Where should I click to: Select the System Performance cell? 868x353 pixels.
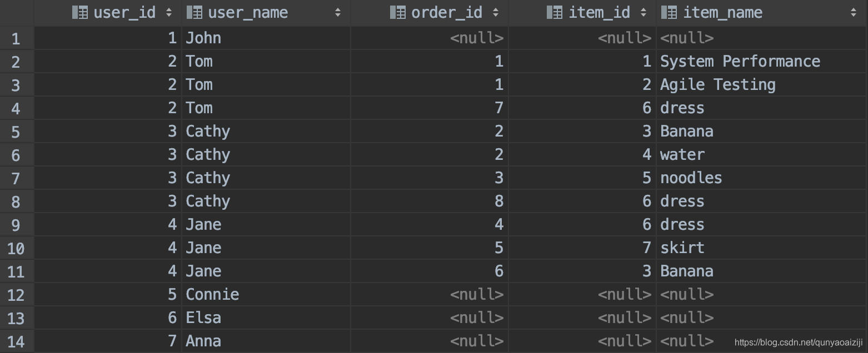741,61
